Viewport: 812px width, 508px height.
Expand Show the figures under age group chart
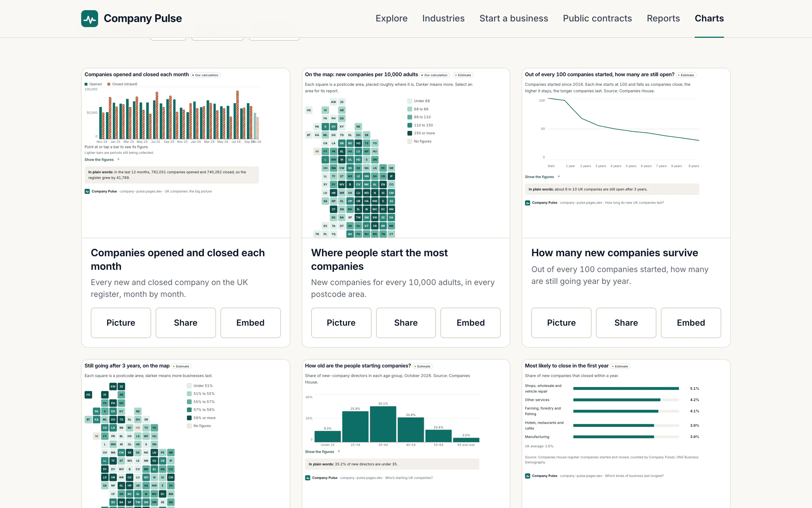323,452
